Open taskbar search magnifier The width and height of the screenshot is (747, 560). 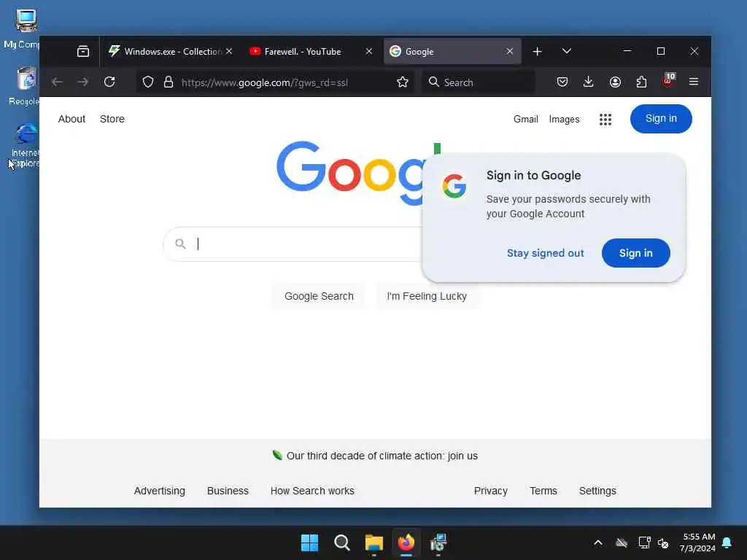pyautogui.click(x=341, y=542)
